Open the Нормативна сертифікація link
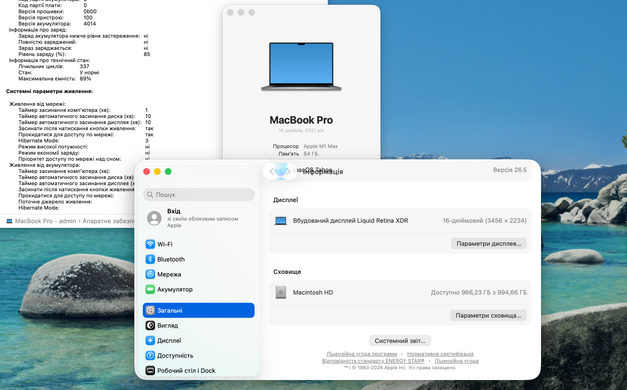The height and width of the screenshot is (390, 627). tap(440, 354)
